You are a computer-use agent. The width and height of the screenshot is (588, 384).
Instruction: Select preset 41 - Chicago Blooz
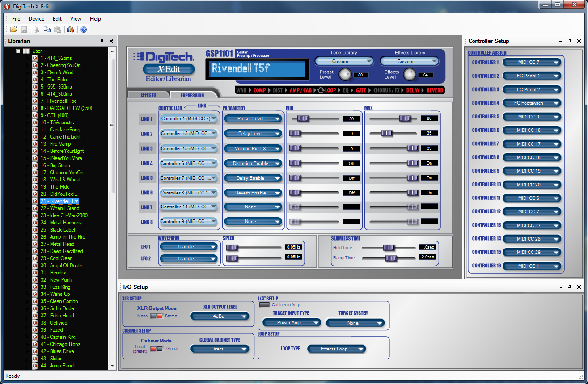click(x=60, y=344)
